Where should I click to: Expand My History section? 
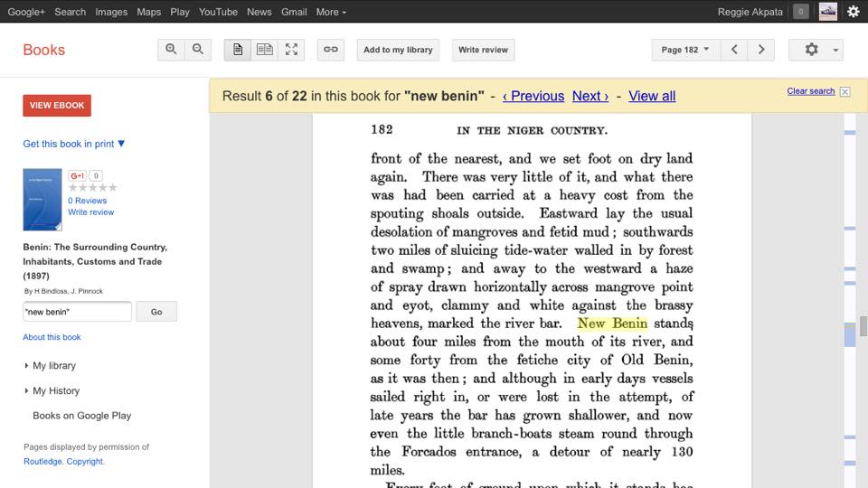click(52, 390)
